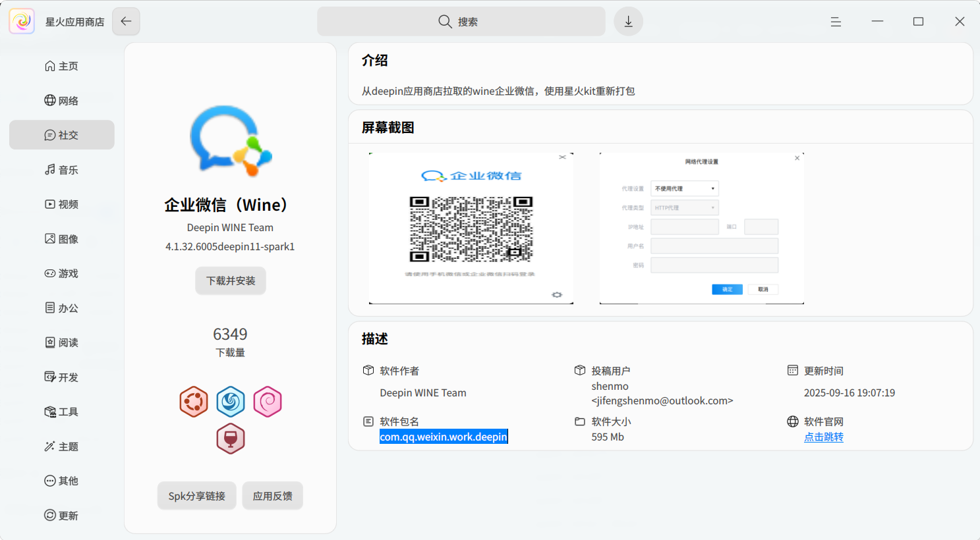The width and height of the screenshot is (980, 540).
Task: Open the 视频 video category
Action: [62, 204]
